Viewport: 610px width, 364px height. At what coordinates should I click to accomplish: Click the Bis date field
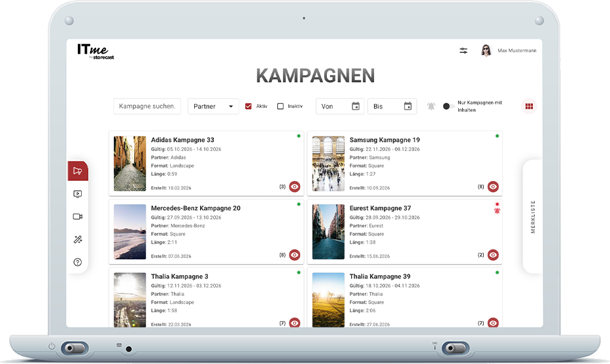tap(392, 106)
